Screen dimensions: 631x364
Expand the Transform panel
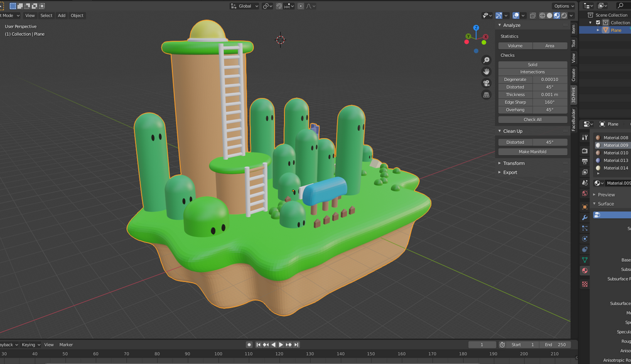(500, 163)
